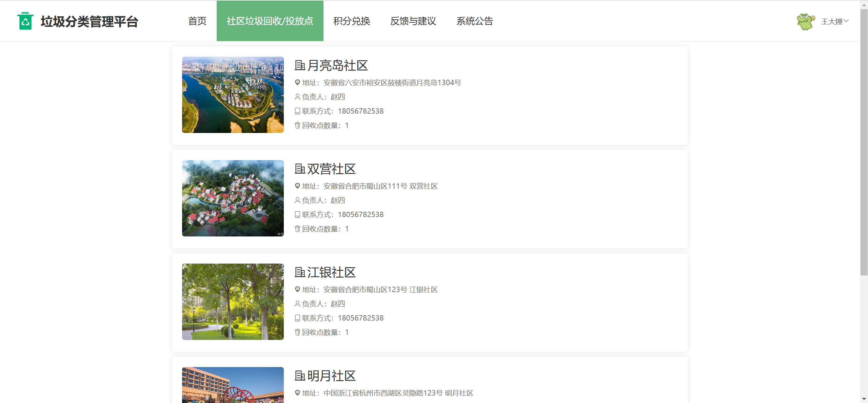Click the green recycling bin logo icon

(x=25, y=21)
